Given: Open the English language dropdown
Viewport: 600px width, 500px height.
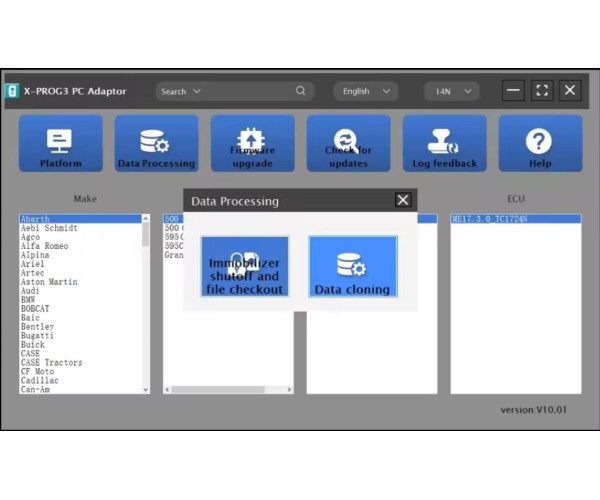Looking at the screenshot, I should [365, 91].
